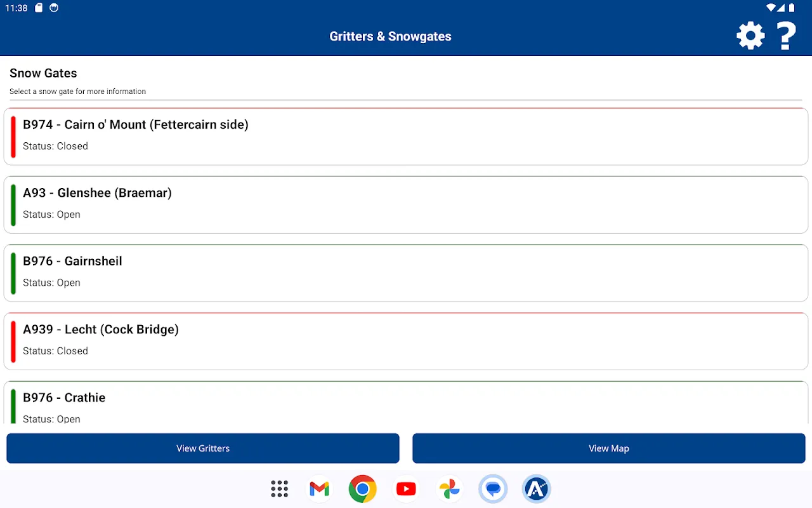Open A939 Lecht (Cock Bridge) details
This screenshot has height=508, width=812.
click(406, 340)
